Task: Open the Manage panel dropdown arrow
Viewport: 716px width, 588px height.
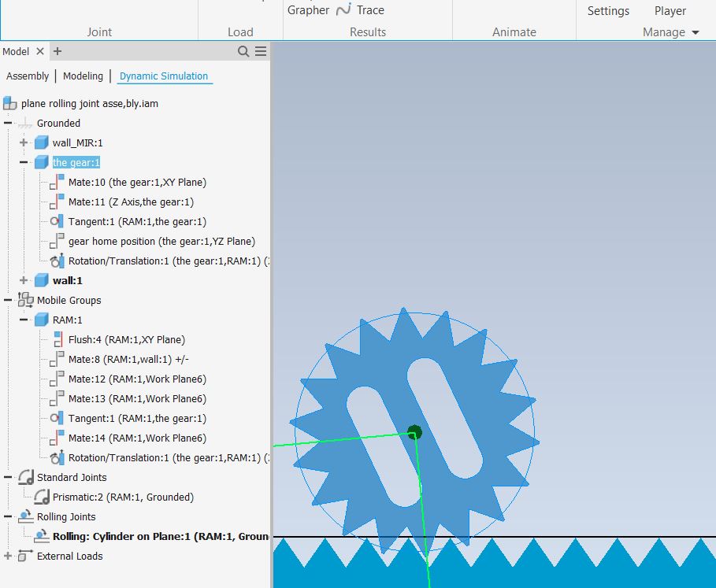Action: [x=696, y=32]
